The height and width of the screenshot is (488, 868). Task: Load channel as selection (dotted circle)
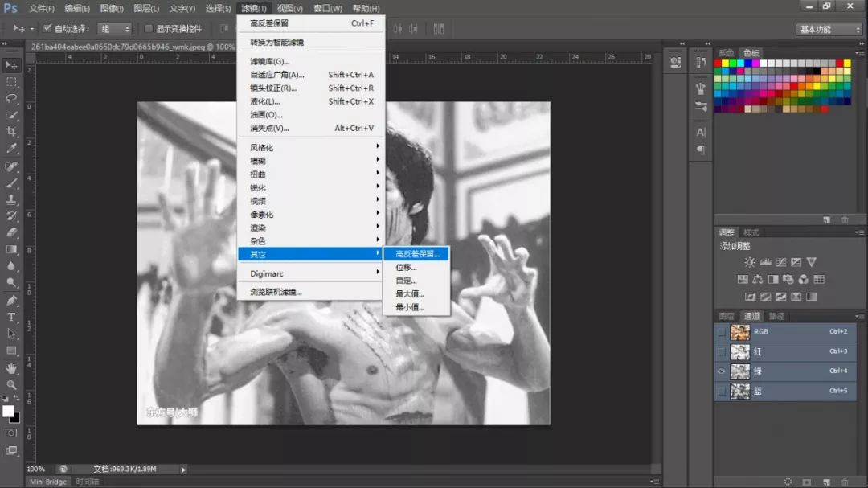point(788,482)
